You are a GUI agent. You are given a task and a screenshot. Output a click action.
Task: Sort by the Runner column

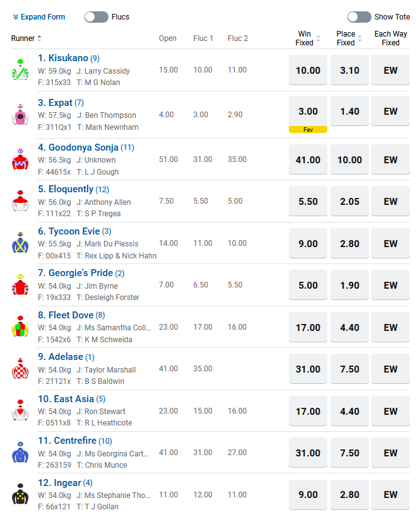click(x=26, y=38)
